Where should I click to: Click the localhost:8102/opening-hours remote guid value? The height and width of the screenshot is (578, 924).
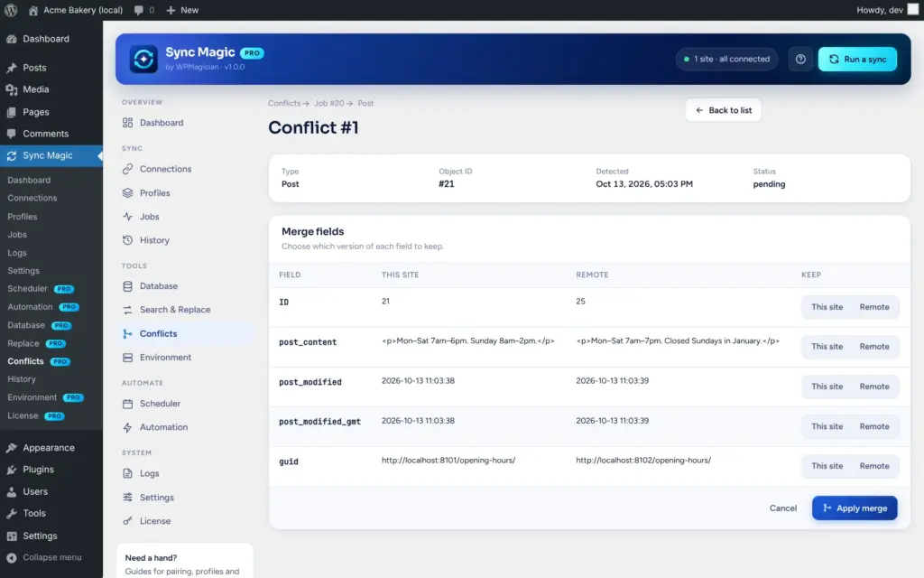coord(643,460)
